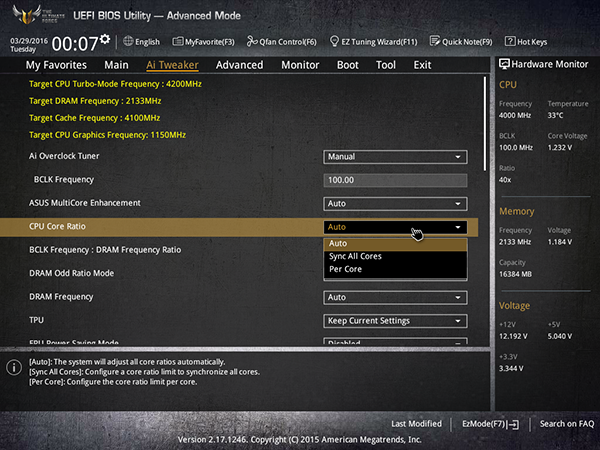Collapse the CPU Core Ratio dropdown
Image resolution: width=600 pixels, height=450 pixels.
[395, 227]
